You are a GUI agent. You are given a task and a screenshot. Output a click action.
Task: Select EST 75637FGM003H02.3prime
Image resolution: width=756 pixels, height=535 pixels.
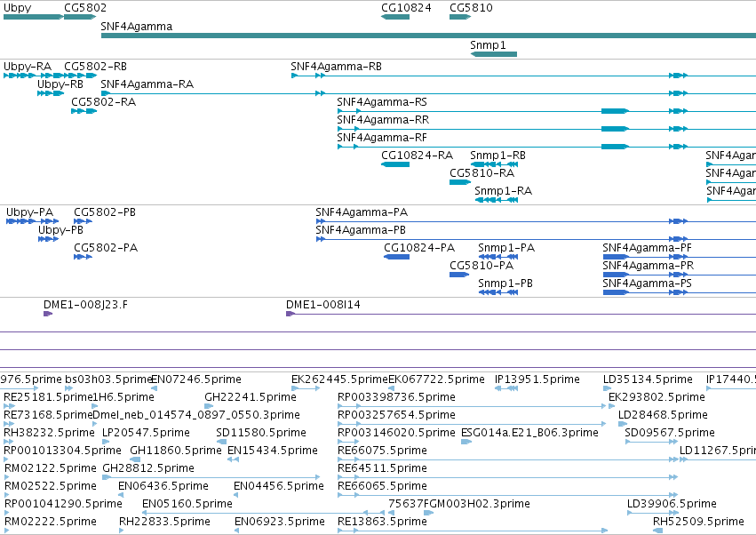(x=459, y=505)
